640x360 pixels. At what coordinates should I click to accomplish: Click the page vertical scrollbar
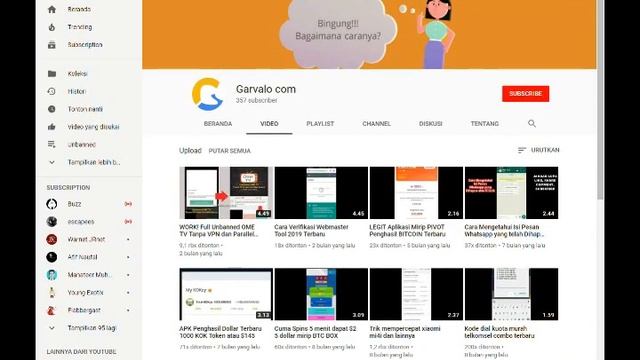point(600,100)
